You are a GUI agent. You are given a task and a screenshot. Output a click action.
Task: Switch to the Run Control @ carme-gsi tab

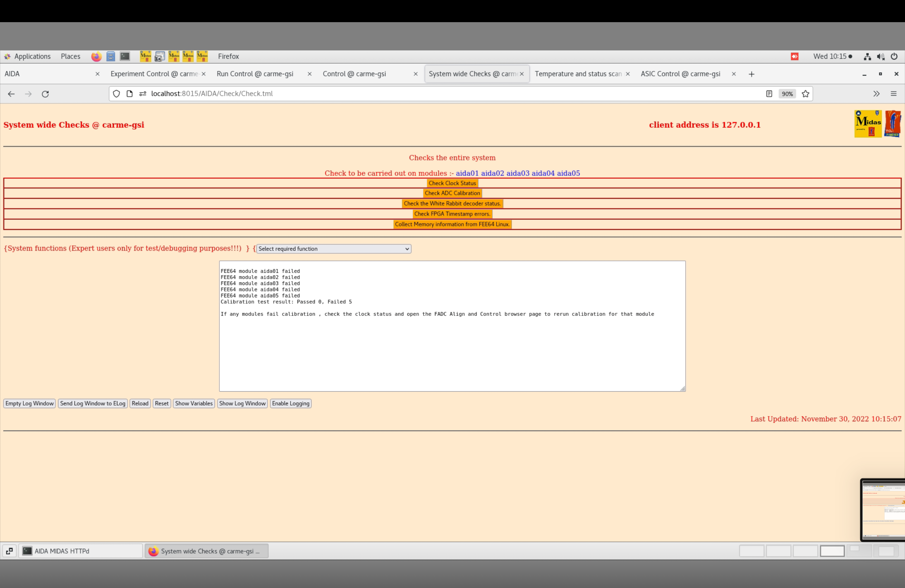pyautogui.click(x=255, y=74)
